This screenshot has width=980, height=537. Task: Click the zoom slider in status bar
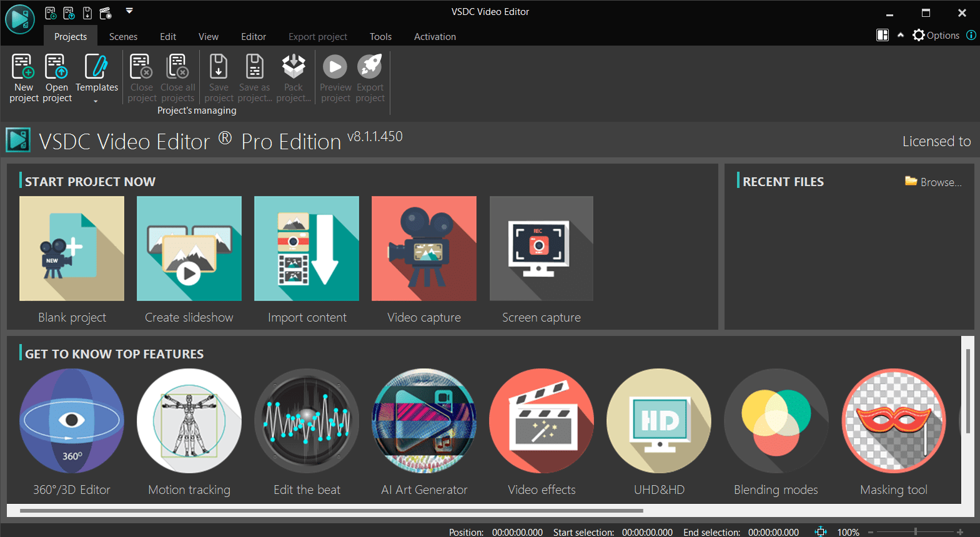coord(916,532)
